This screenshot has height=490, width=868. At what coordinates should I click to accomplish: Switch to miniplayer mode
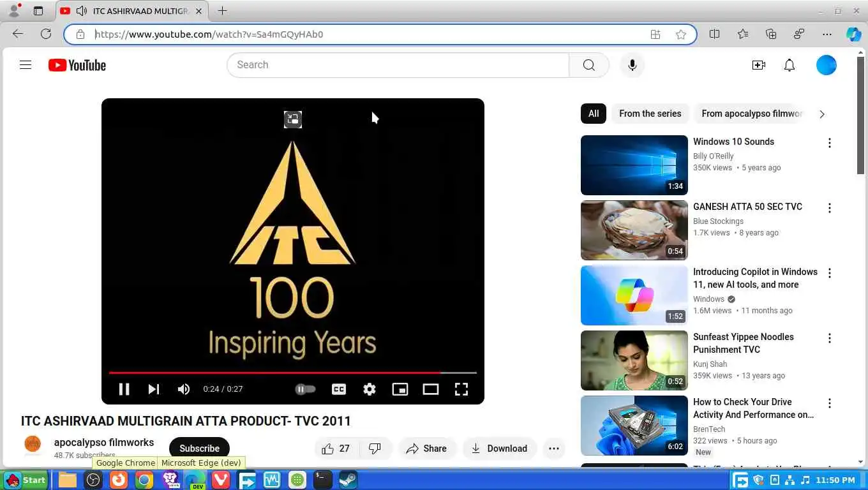click(400, 389)
